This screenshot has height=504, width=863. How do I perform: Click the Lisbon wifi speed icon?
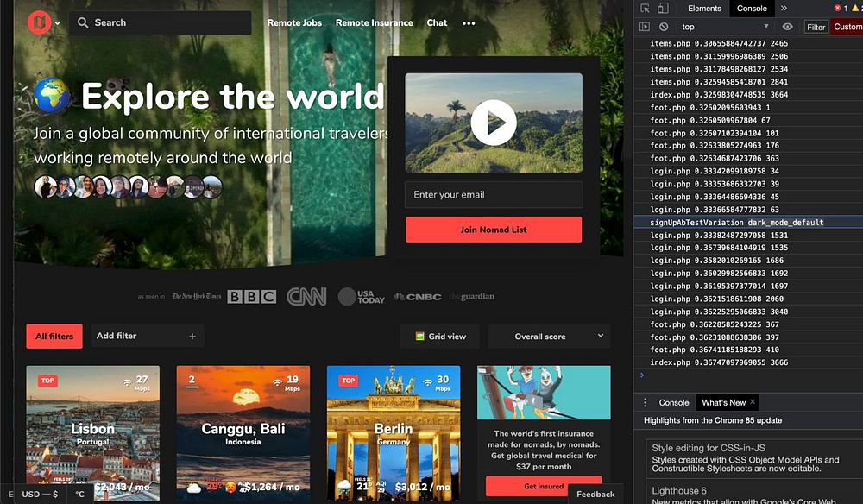127,381
